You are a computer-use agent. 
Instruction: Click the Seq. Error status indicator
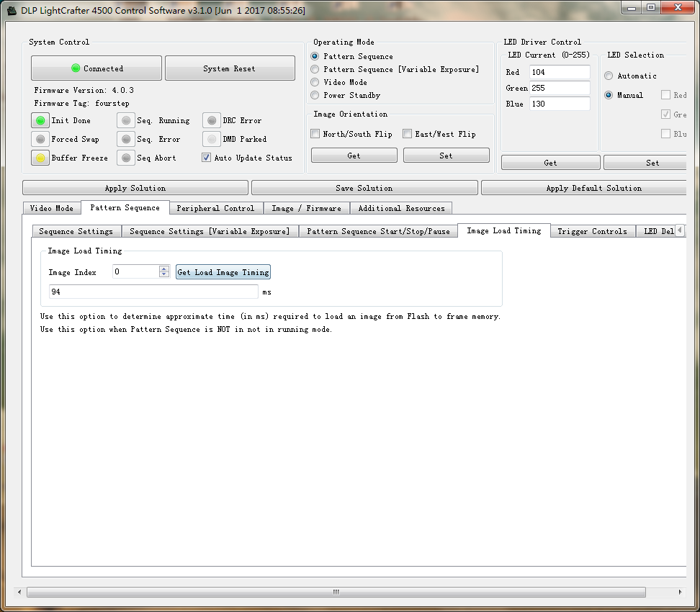(126, 139)
